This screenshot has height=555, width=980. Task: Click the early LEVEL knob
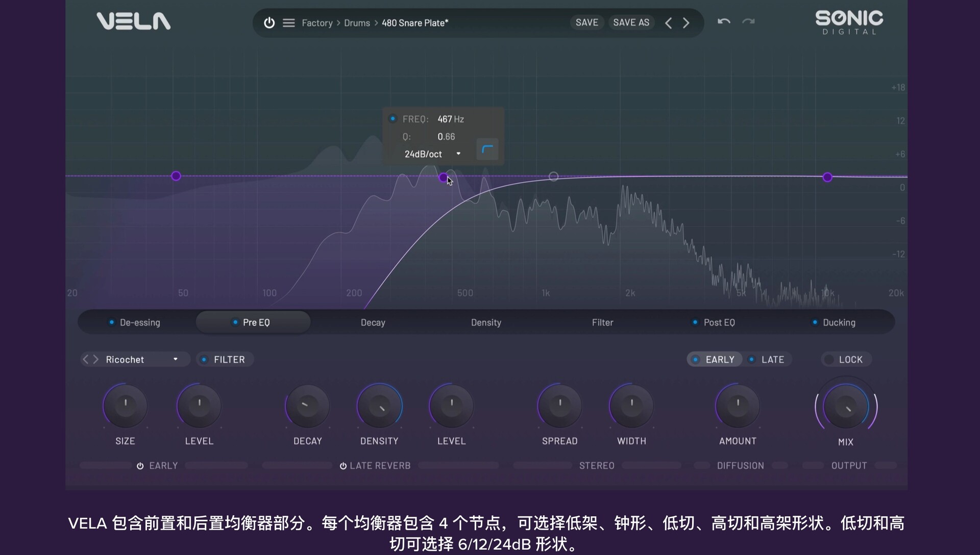tap(199, 406)
